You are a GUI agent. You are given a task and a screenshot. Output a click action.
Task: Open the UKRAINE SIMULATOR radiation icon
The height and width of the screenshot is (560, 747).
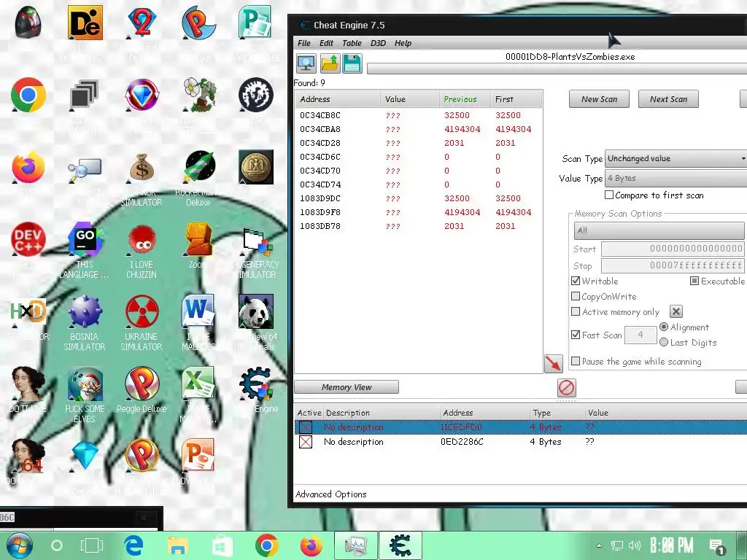click(142, 311)
